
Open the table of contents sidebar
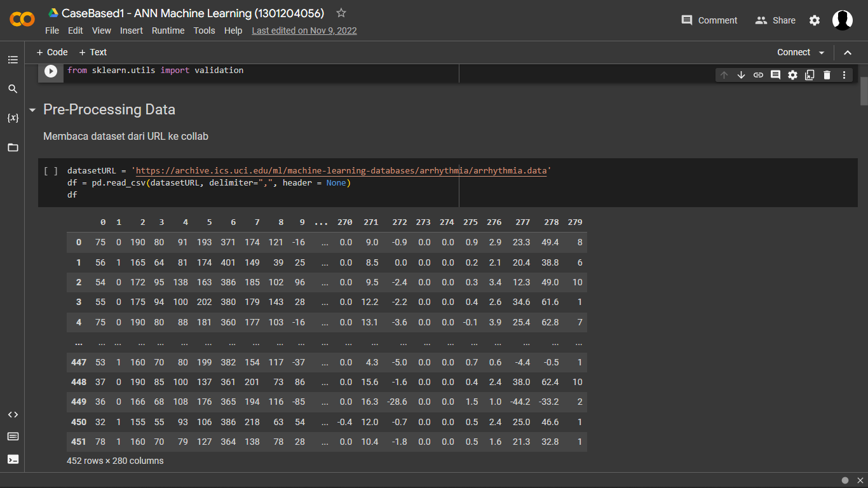(x=13, y=60)
